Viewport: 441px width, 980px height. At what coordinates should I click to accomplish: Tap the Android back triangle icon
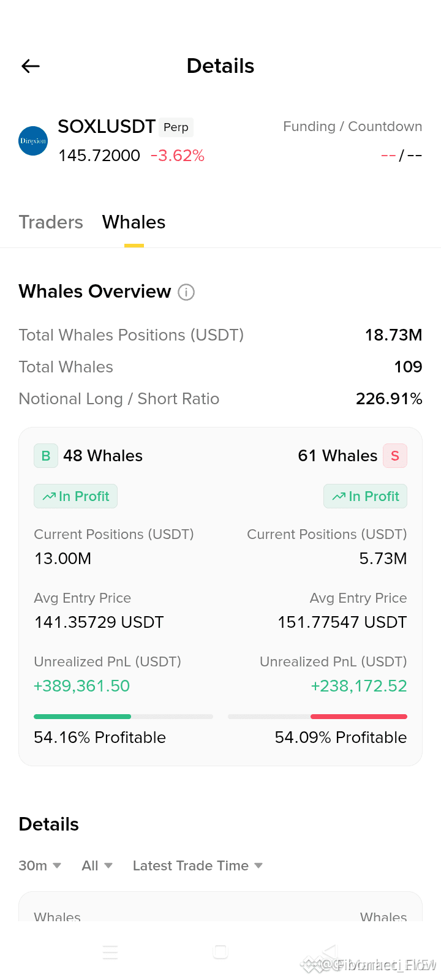tap(330, 952)
